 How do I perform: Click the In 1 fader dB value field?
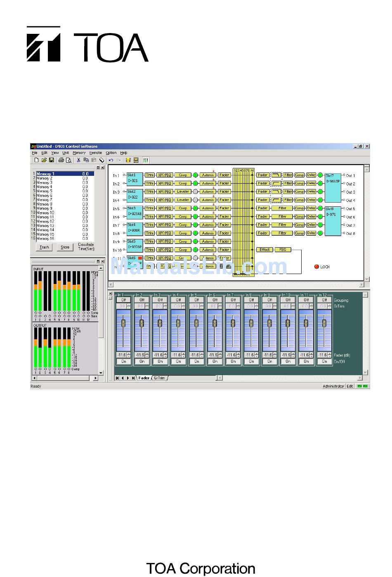(122, 355)
